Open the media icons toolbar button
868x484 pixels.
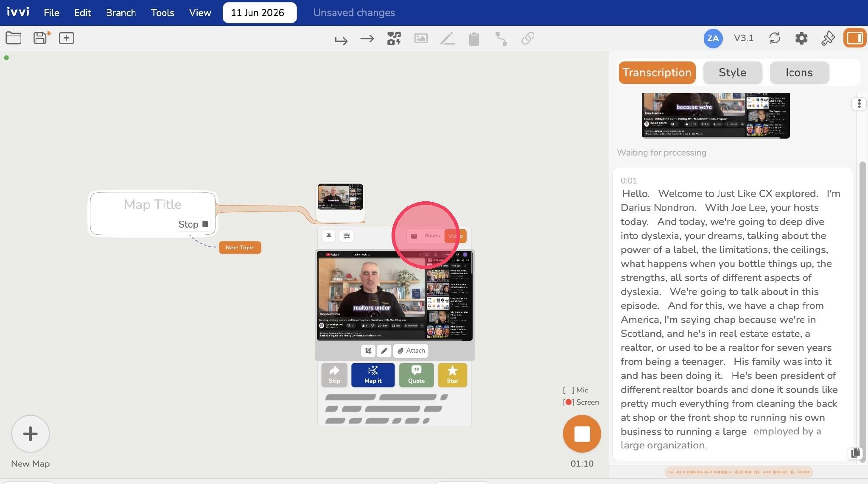394,39
